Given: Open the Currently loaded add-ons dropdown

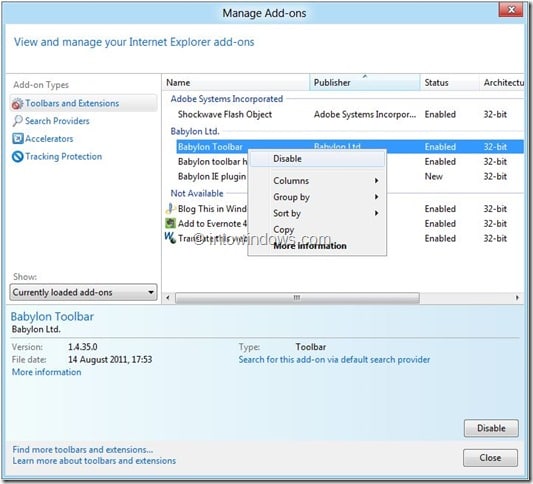Looking at the screenshot, I should point(84,292).
